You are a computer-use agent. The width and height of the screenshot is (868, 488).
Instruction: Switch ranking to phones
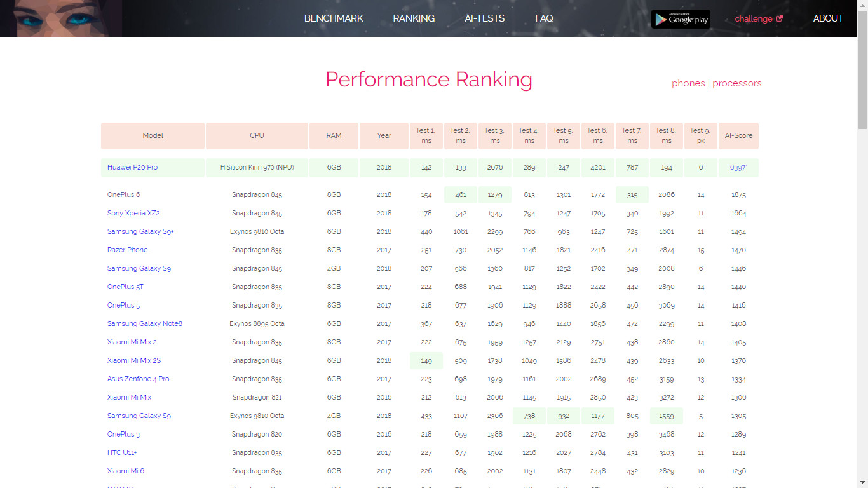coord(688,83)
